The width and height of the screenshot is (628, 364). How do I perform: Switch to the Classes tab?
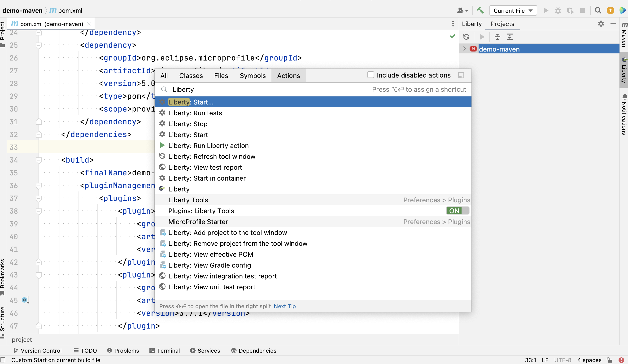[191, 75]
